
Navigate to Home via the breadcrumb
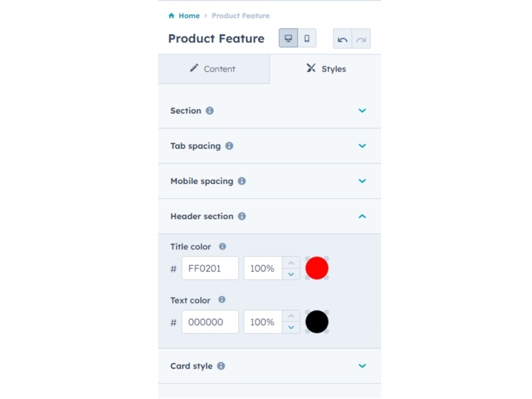pyautogui.click(x=189, y=16)
